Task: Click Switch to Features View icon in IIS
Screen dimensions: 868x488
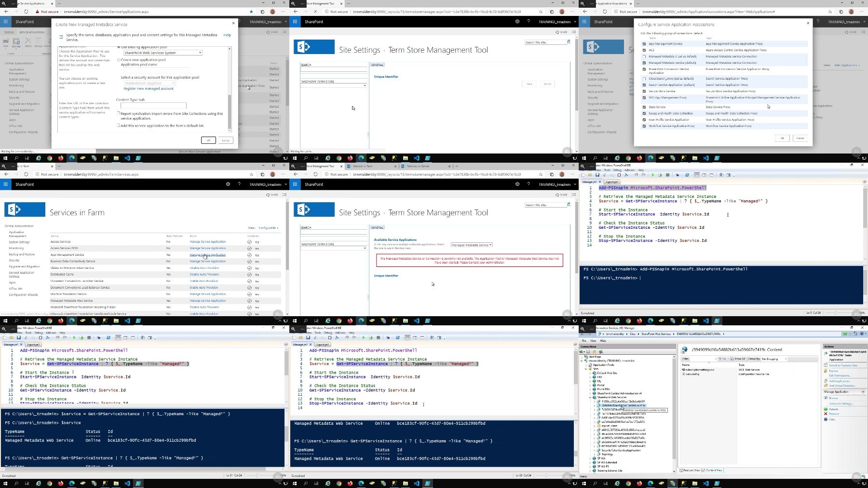Action: point(826,365)
